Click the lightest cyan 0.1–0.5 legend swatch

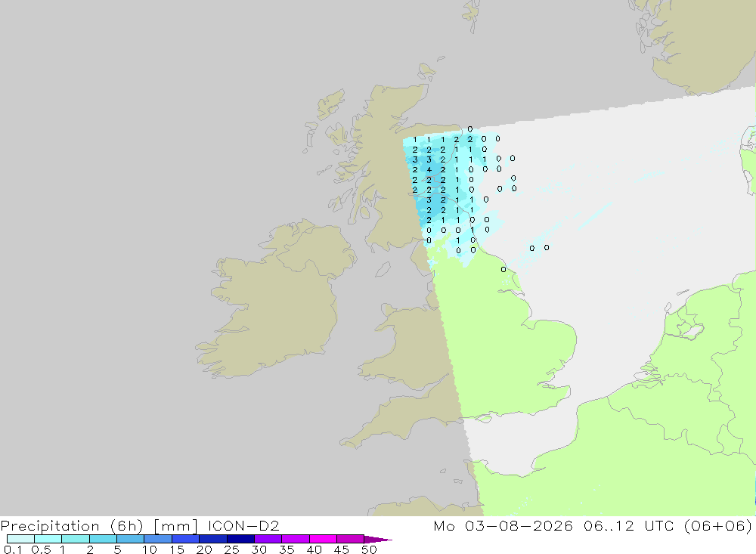(x=20, y=539)
